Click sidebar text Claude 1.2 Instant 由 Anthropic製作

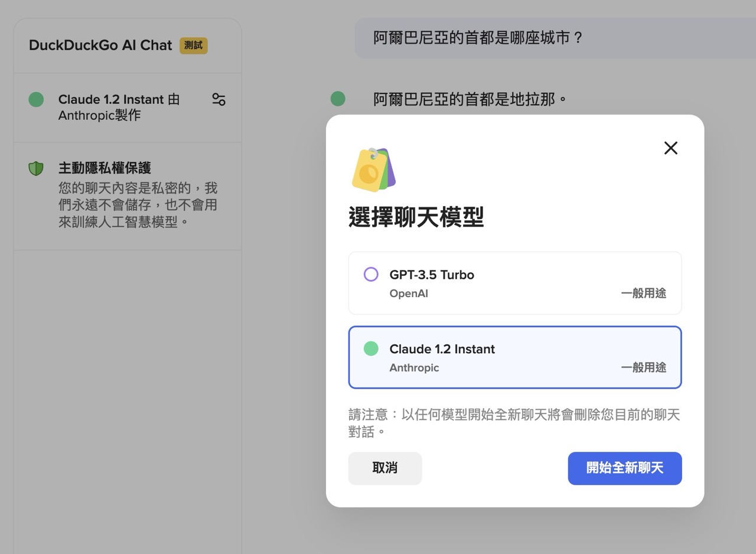119,107
